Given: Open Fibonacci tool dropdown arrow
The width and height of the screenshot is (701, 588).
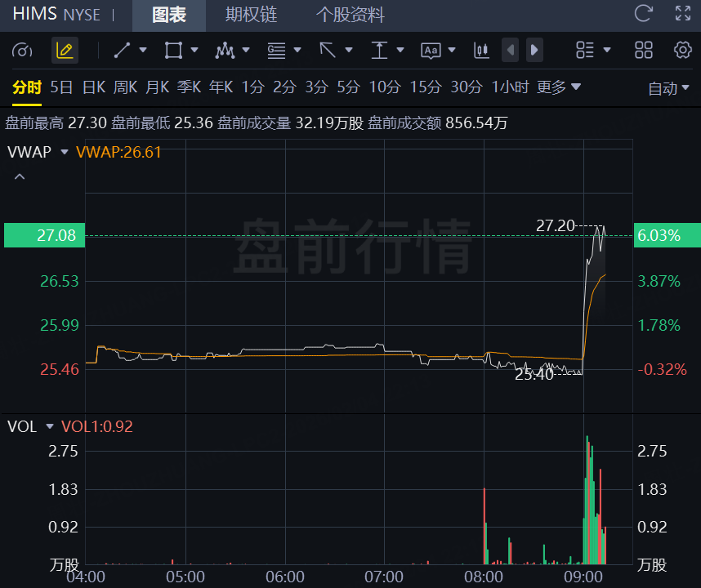Looking at the screenshot, I should [297, 50].
